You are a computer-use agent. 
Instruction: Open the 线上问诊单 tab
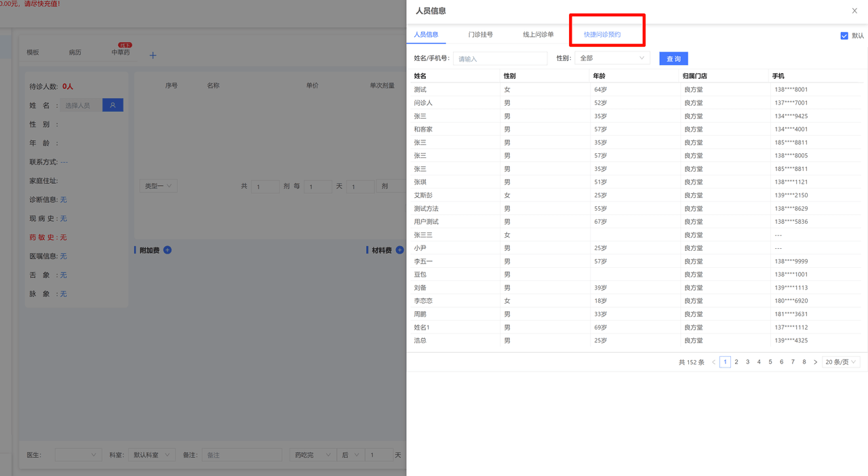(538, 35)
